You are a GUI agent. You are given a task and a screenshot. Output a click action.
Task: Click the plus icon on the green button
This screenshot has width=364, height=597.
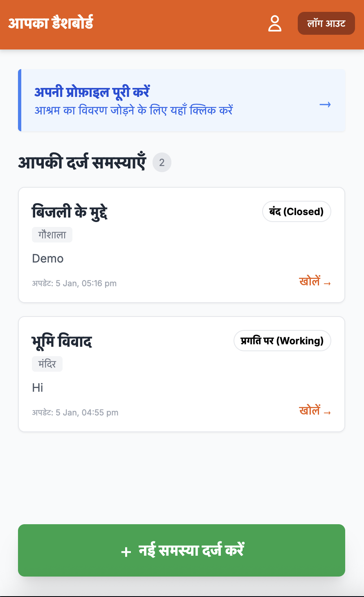coord(126,552)
